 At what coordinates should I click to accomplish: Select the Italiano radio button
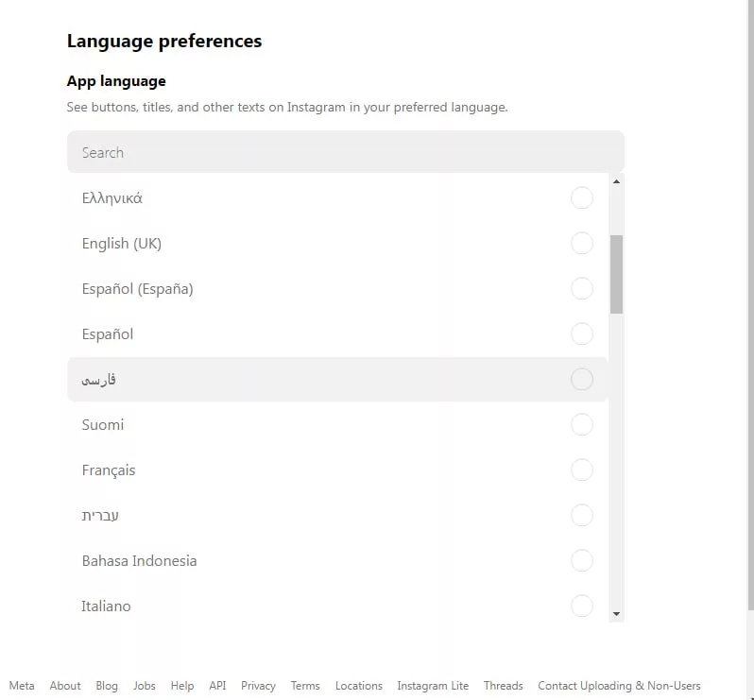click(582, 606)
